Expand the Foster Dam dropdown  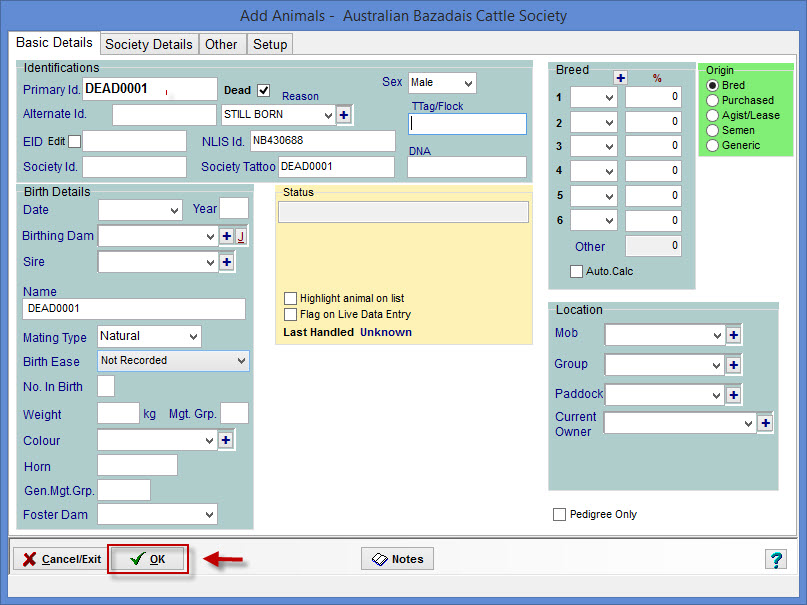(209, 514)
